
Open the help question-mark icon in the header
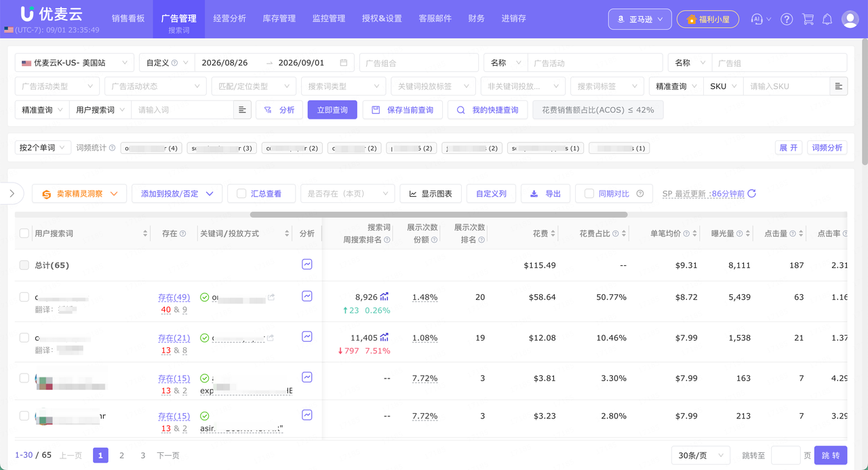tap(787, 19)
